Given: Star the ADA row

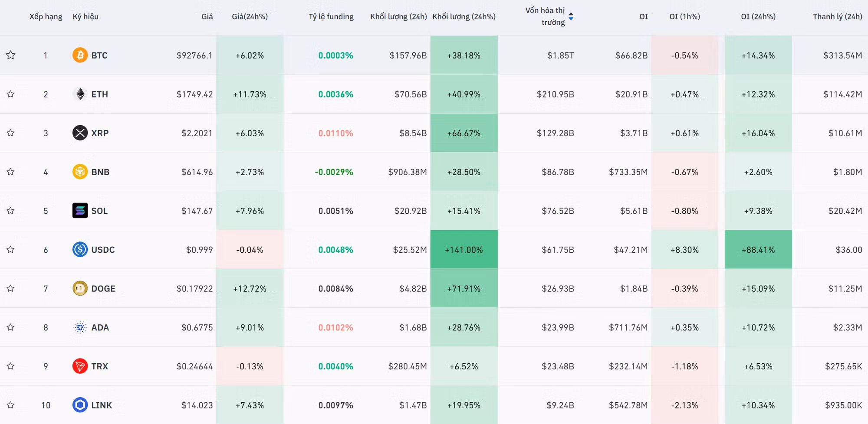Looking at the screenshot, I should pos(11,327).
